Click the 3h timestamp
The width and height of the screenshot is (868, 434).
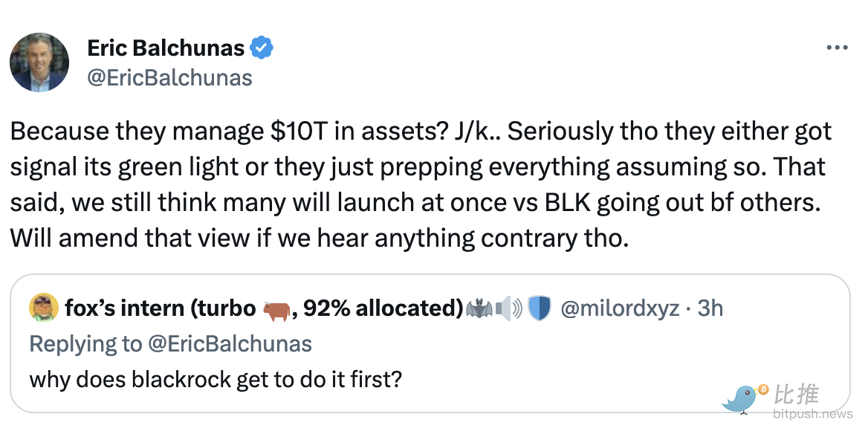(709, 308)
